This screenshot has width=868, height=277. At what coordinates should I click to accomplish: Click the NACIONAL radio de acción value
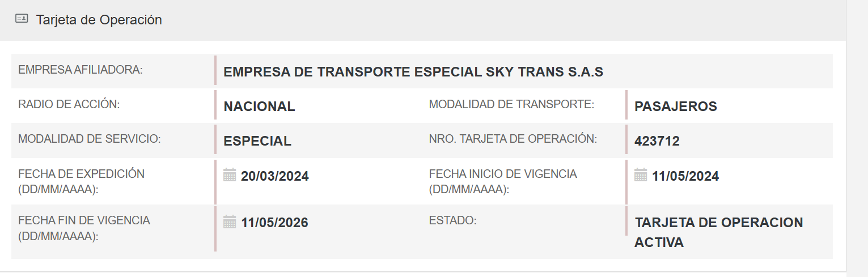point(259,106)
